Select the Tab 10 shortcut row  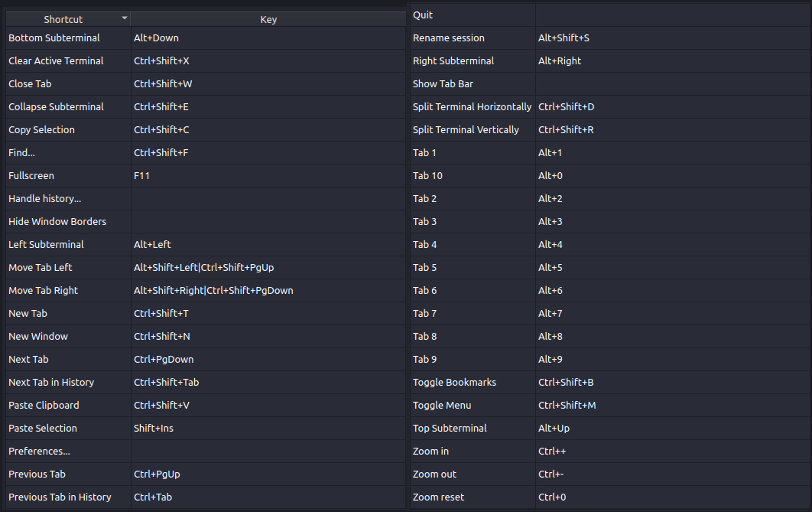[x=609, y=176]
